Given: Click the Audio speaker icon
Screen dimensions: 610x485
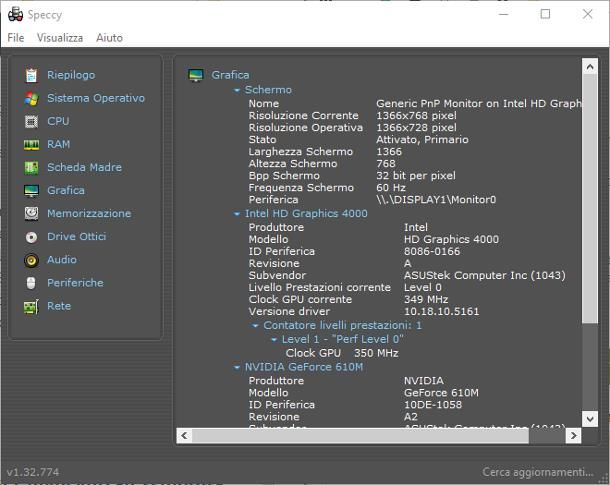Looking at the screenshot, I should point(31,260).
